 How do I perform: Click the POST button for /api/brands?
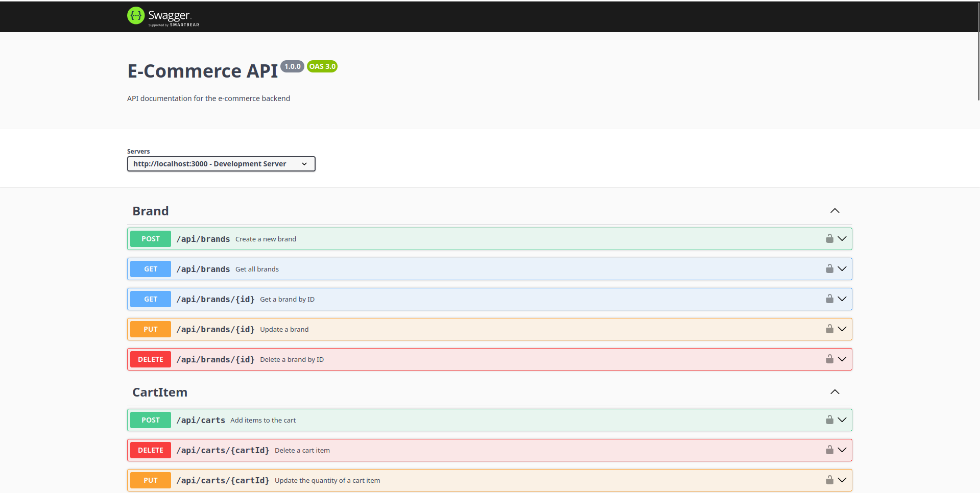151,239
